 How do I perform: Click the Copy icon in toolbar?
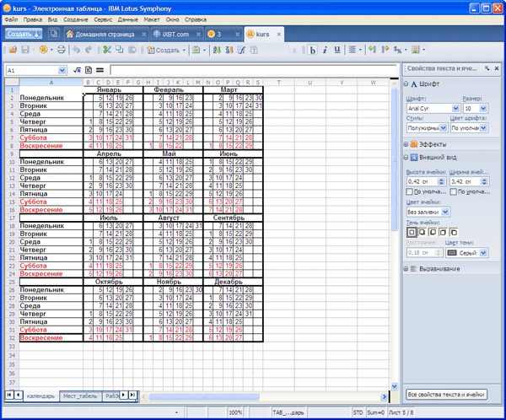tap(120, 50)
